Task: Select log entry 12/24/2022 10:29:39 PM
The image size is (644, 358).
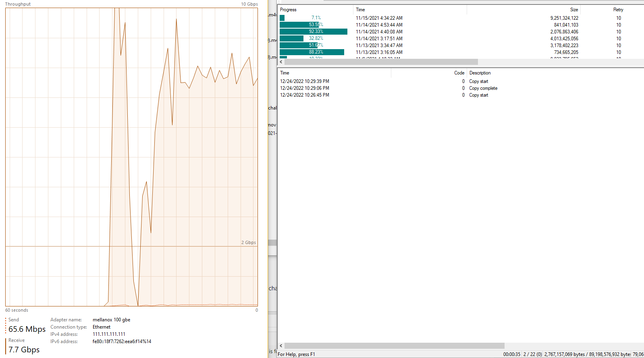Action: click(305, 81)
